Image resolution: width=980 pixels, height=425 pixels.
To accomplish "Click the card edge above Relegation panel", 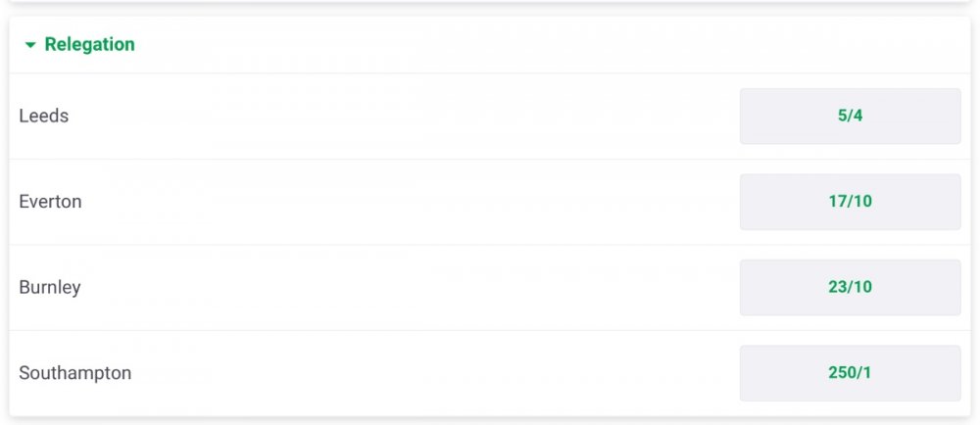I will tap(490, 3).
